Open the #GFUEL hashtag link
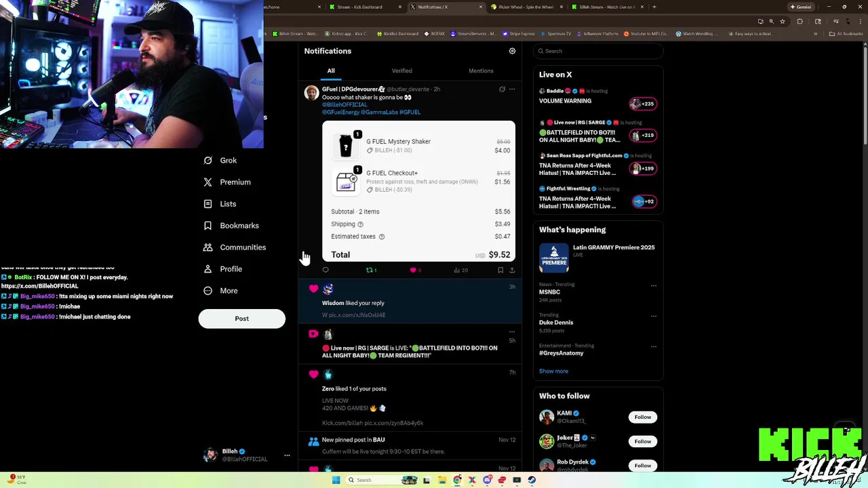868x488 pixels. pyautogui.click(x=410, y=112)
